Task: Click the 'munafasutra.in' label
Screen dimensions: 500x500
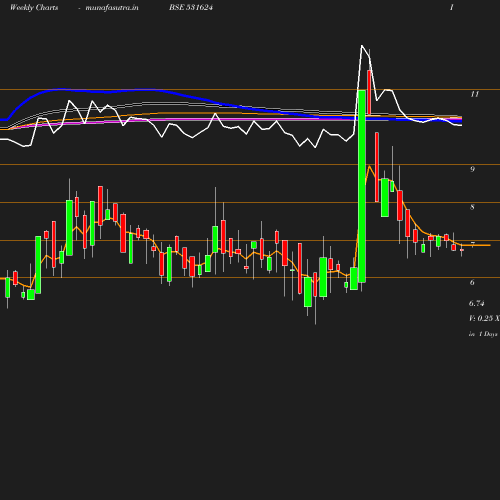Action: tap(112, 7)
